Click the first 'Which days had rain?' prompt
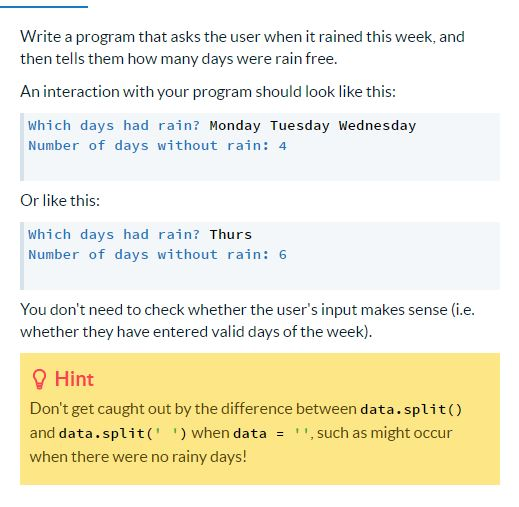The width and height of the screenshot is (519, 507). click(x=114, y=126)
